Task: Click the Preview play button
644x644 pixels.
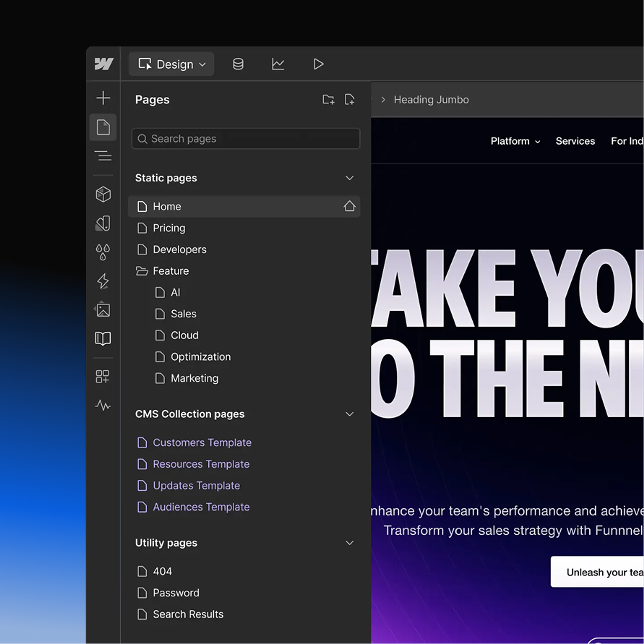Action: pos(318,64)
